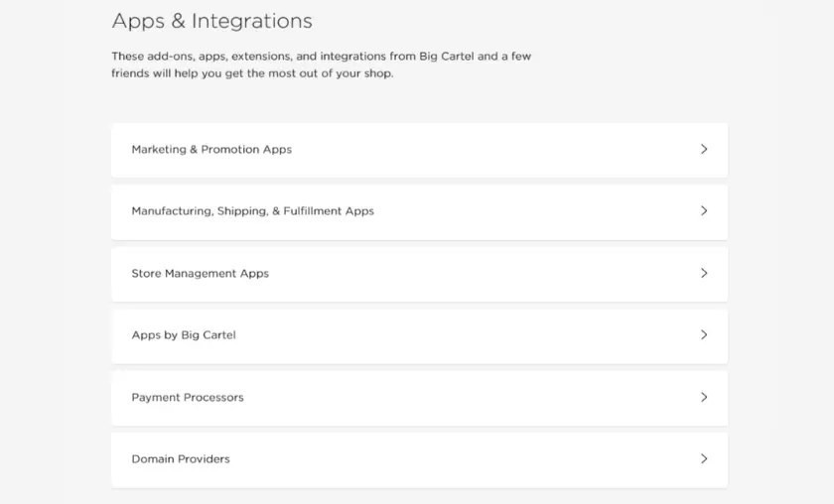Expand the Payment Processors category card

(447, 398)
